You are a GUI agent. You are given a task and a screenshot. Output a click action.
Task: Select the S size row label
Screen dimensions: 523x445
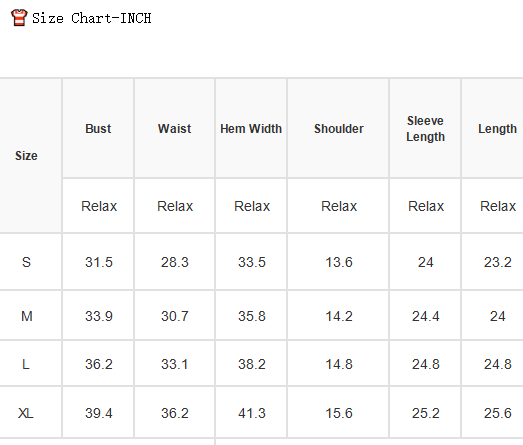click(x=26, y=262)
